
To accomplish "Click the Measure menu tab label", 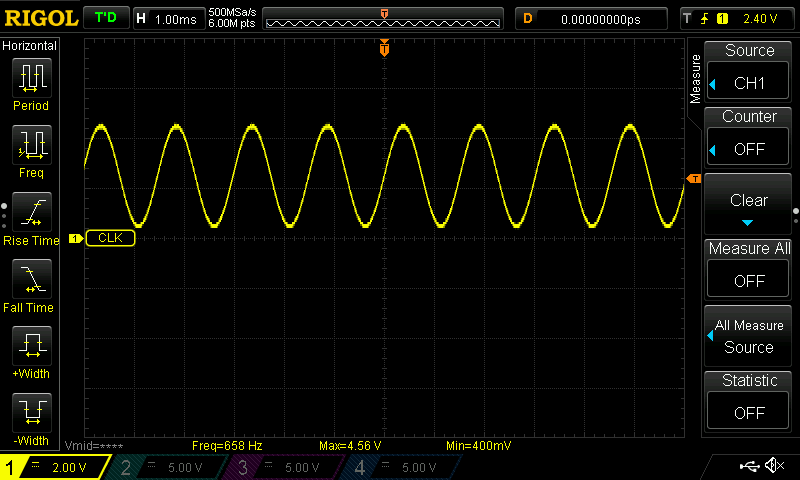I will point(695,79).
